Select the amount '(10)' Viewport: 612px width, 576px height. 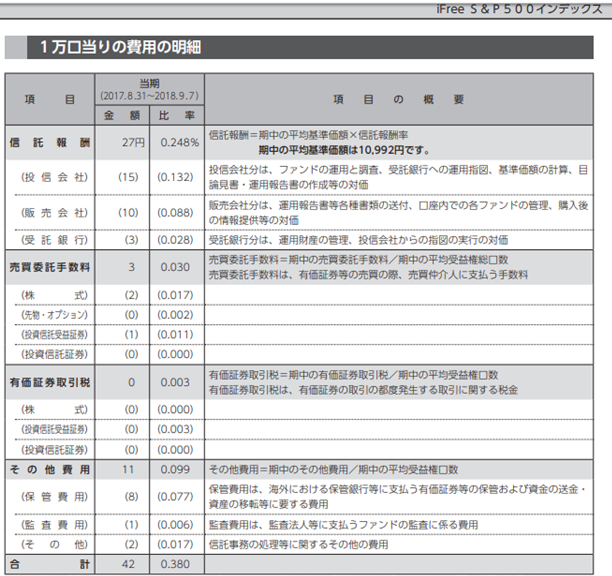tap(128, 213)
